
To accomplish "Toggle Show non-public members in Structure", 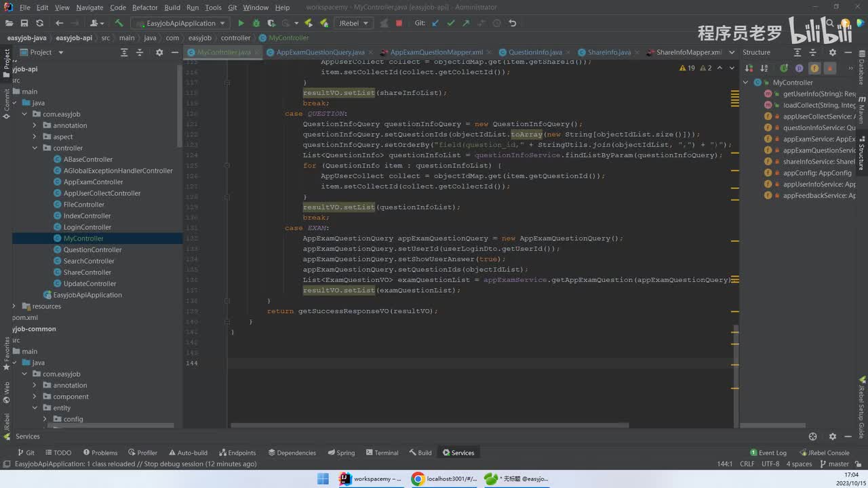I will point(829,68).
